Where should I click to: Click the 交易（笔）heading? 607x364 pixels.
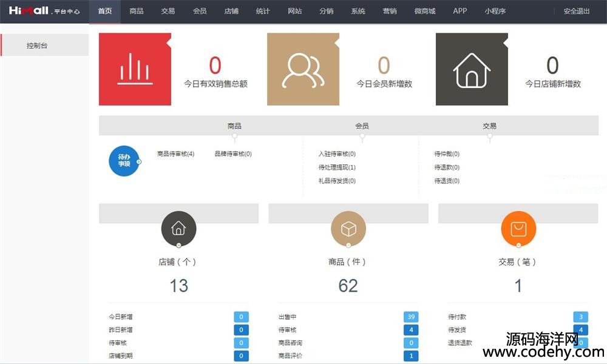pos(517,262)
